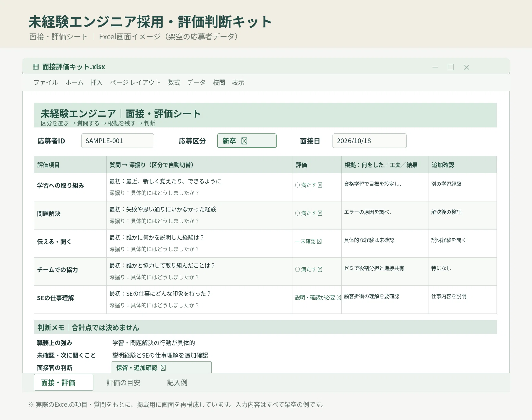Open the データ menu

pos(197,83)
